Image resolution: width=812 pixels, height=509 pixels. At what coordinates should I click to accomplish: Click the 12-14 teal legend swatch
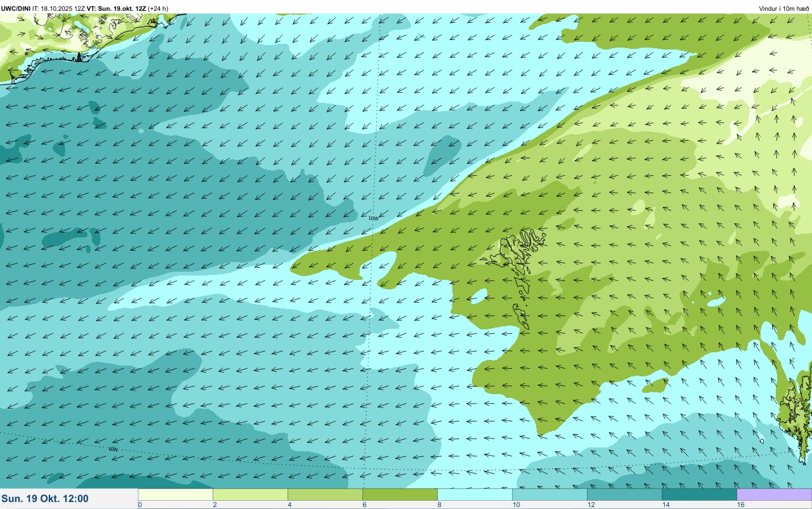coord(625,494)
